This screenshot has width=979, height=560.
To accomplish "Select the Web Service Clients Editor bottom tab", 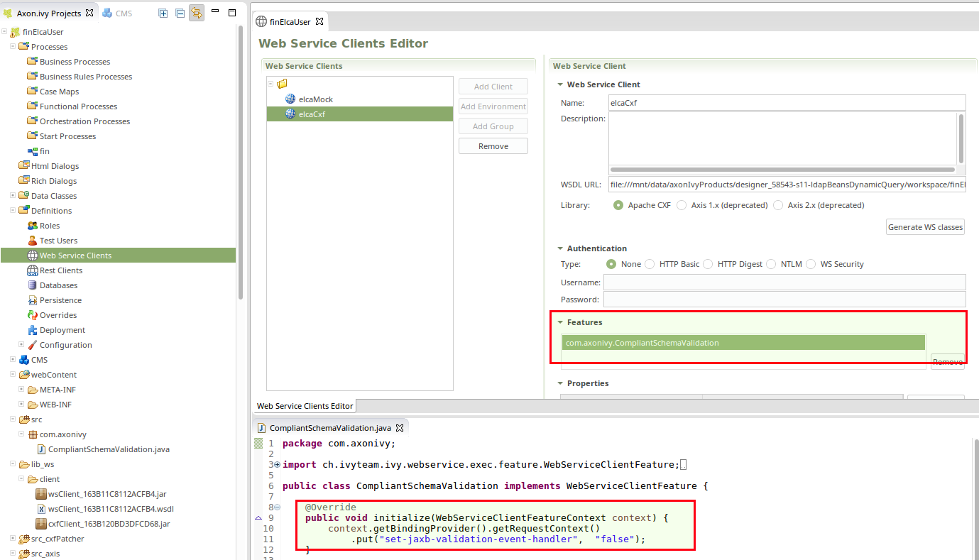I will pos(305,406).
